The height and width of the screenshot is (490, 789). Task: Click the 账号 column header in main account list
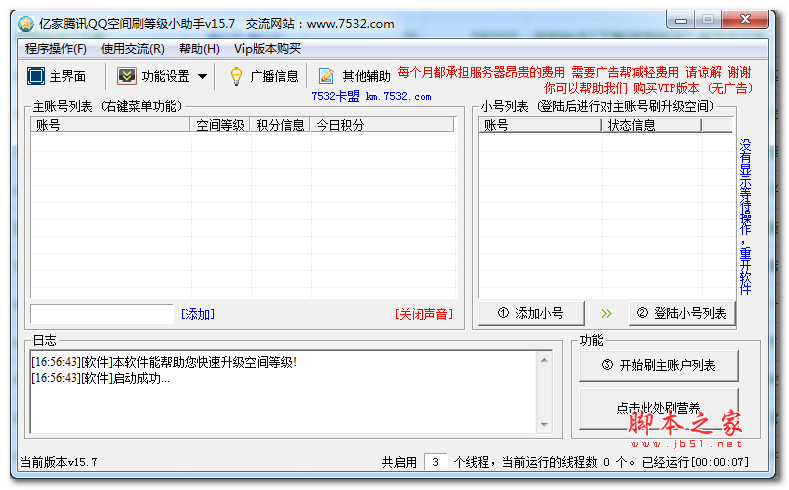110,125
